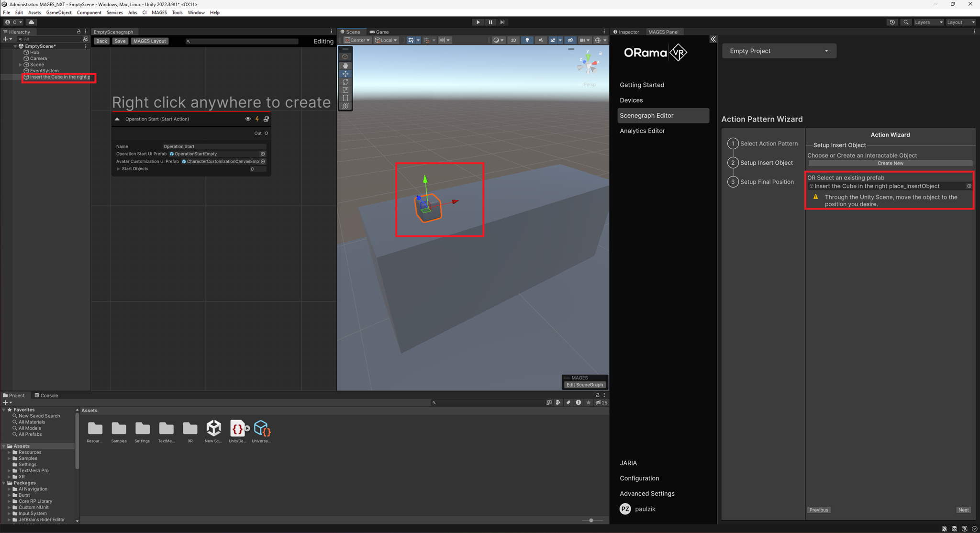Image resolution: width=980 pixels, height=533 pixels.
Task: Expand the AI Navigation package folder
Action: tap(9, 489)
